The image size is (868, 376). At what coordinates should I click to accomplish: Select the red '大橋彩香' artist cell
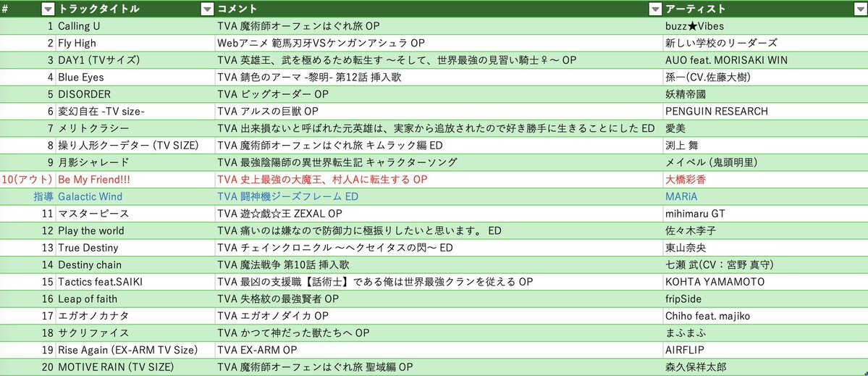click(765, 180)
